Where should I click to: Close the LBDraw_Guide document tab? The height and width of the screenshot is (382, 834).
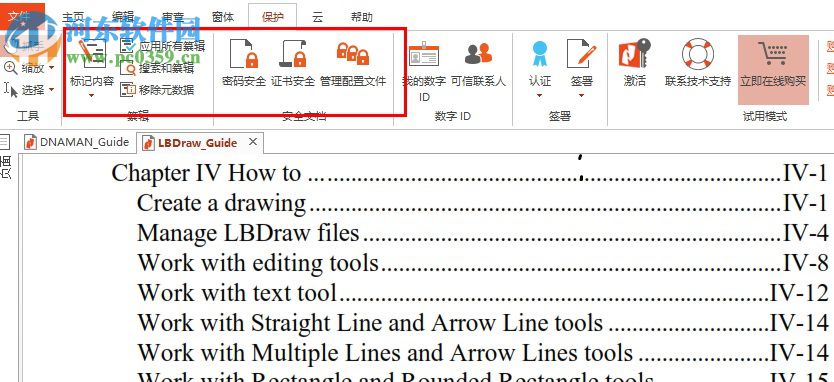[253, 142]
